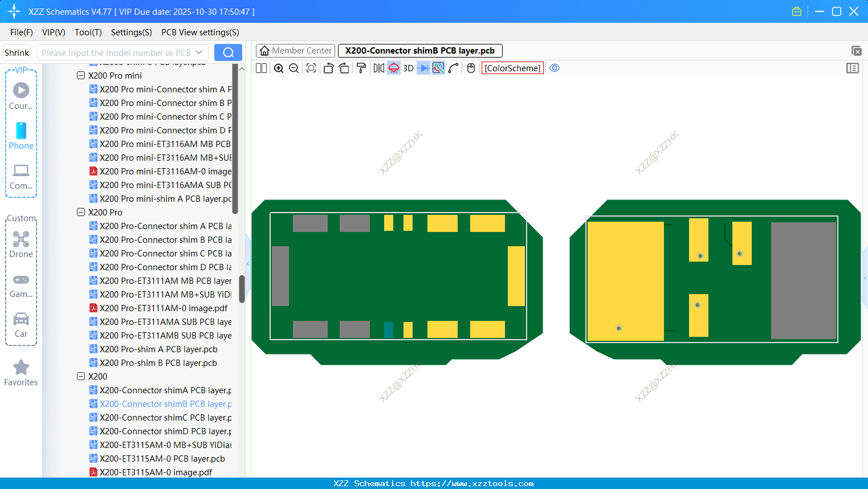Screen dimensions: 868x489
Task: Click the zoom out magnifier icon
Action: point(294,68)
